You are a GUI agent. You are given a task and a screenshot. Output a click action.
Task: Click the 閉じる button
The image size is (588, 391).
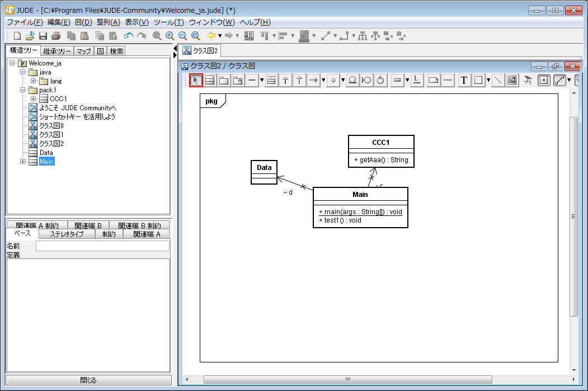(88, 380)
